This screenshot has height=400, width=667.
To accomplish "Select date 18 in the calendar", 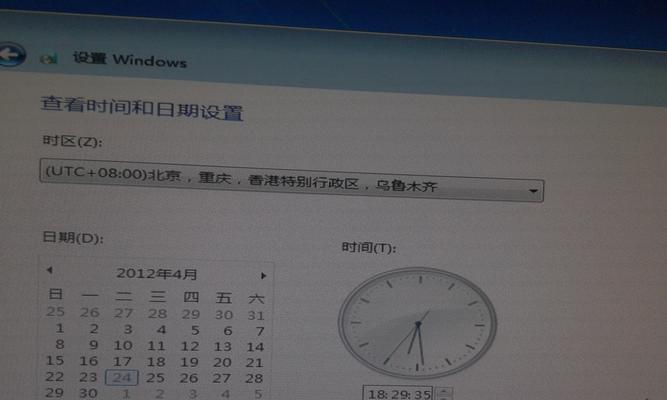I will point(156,362).
